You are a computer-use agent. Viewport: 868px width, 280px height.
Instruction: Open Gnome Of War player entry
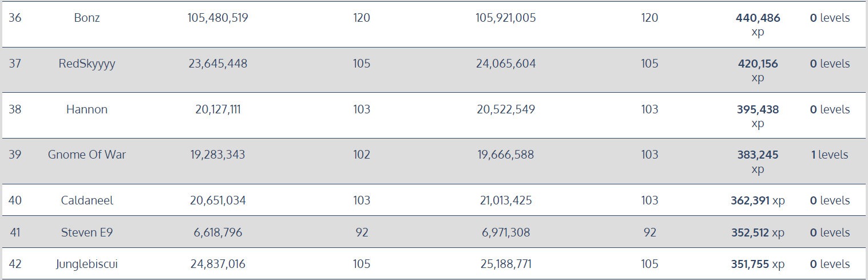tap(87, 155)
